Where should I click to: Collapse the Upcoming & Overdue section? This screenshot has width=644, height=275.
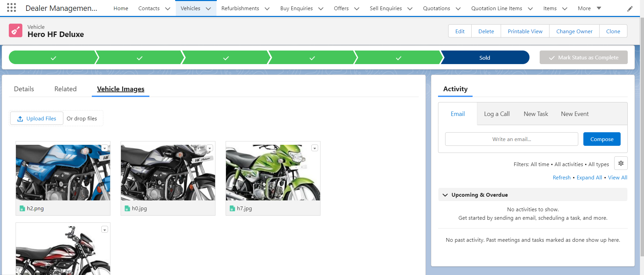[445, 195]
